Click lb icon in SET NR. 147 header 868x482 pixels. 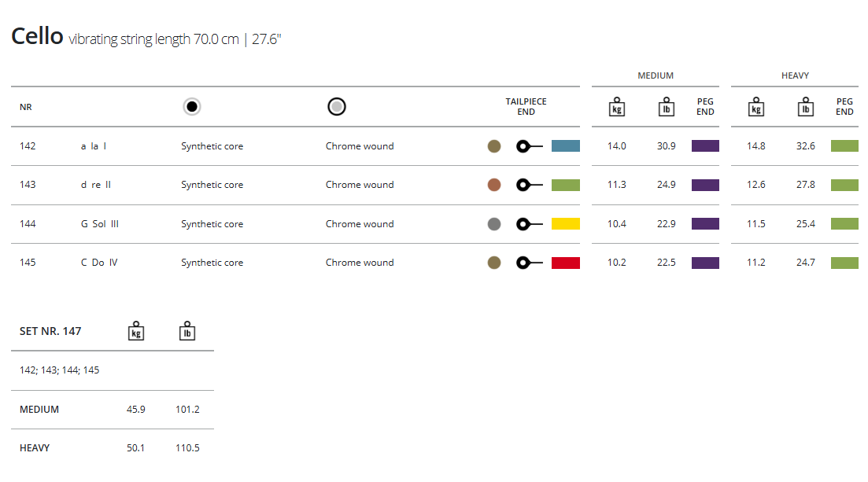click(187, 331)
